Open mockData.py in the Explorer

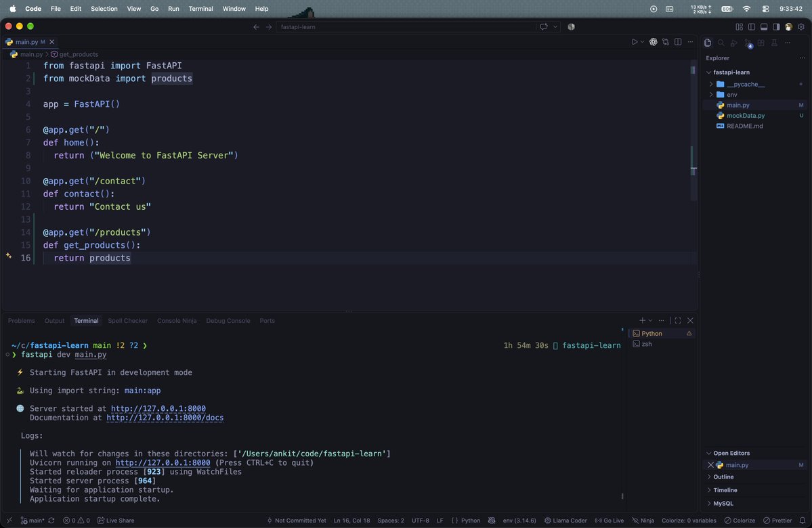(745, 116)
